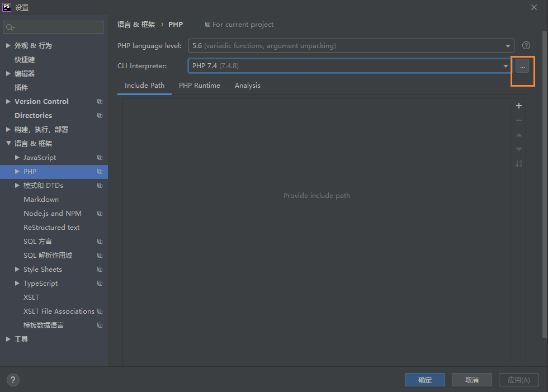Select Node.js and NPM entry
Screen dimensions: 548x392
pyautogui.click(x=53, y=214)
